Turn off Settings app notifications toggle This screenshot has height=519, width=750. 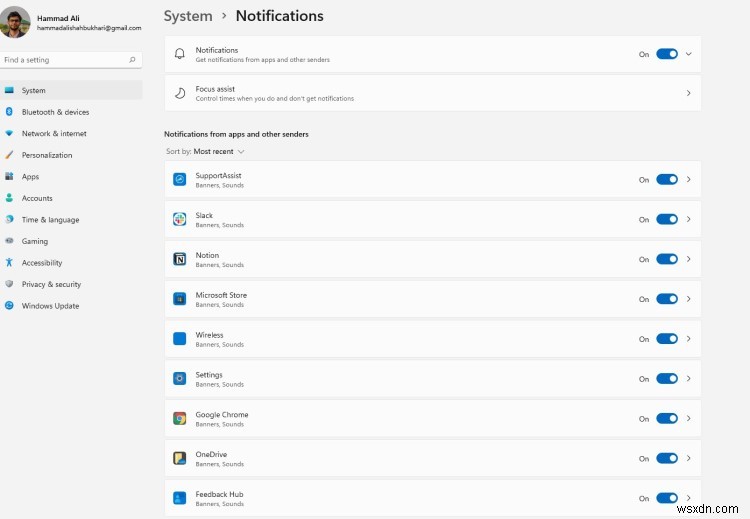(x=667, y=378)
